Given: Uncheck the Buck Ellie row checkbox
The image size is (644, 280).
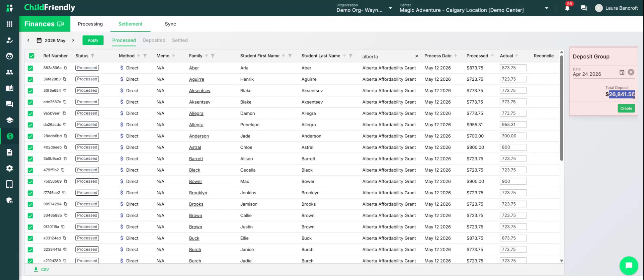Looking at the screenshot, I should click(30, 238).
